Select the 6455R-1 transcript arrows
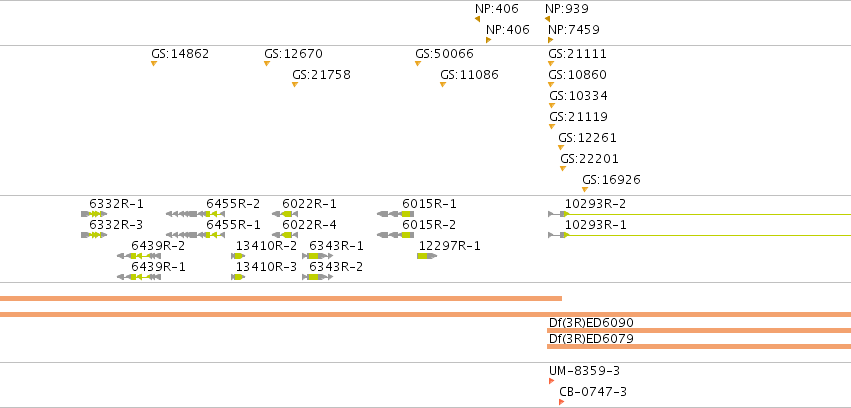Screen dimensions: 851x408 (195, 235)
